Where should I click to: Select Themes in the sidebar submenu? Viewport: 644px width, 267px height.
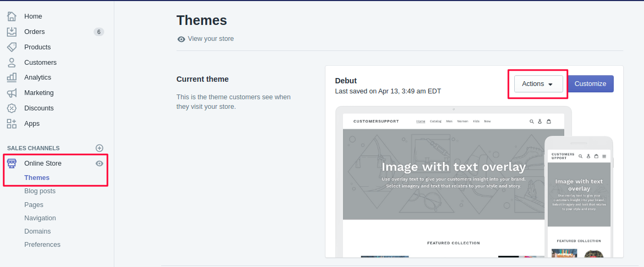tap(37, 178)
